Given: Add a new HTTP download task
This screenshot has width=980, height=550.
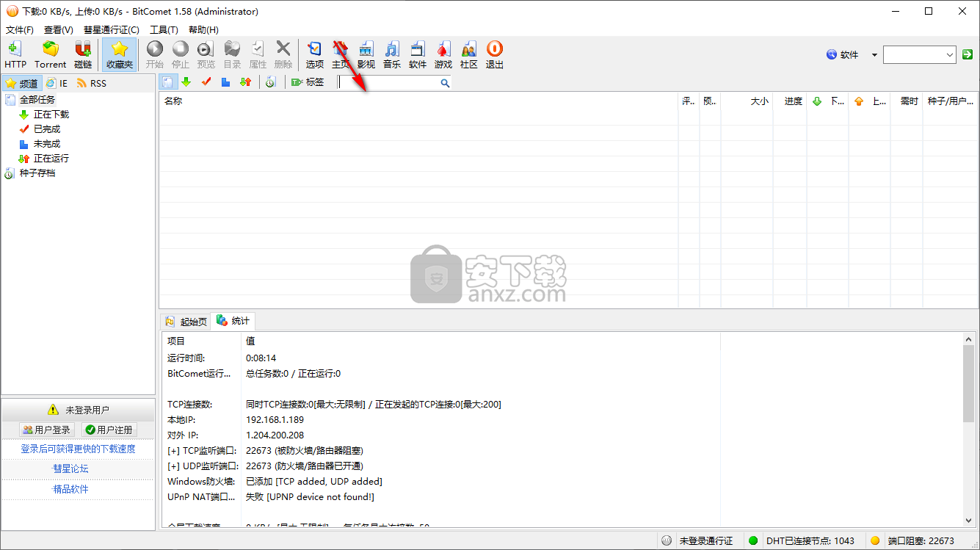Looking at the screenshot, I should [15, 55].
